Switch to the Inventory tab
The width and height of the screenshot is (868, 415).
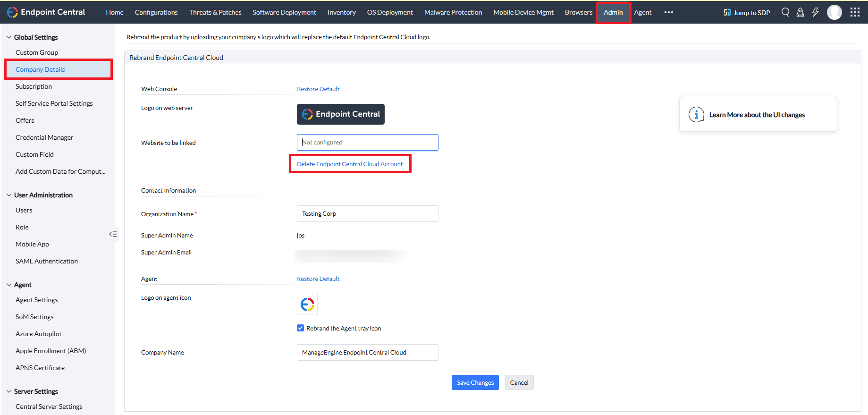(342, 12)
